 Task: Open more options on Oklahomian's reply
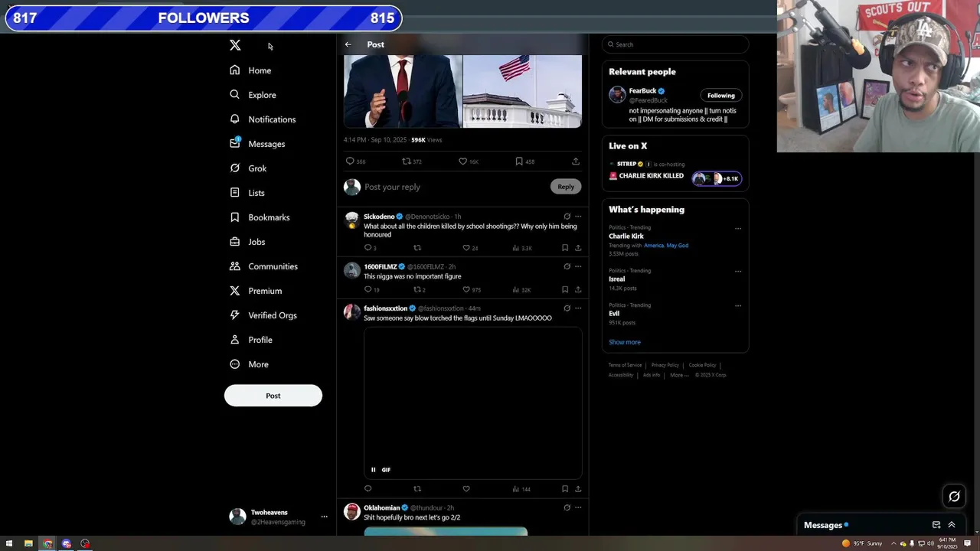point(578,507)
